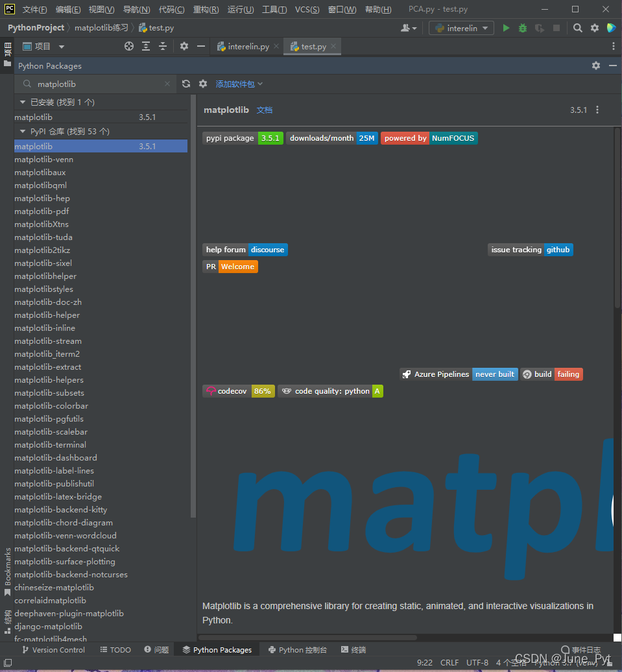Select matplotlib-scalebar package
The width and height of the screenshot is (622, 672).
click(101, 431)
